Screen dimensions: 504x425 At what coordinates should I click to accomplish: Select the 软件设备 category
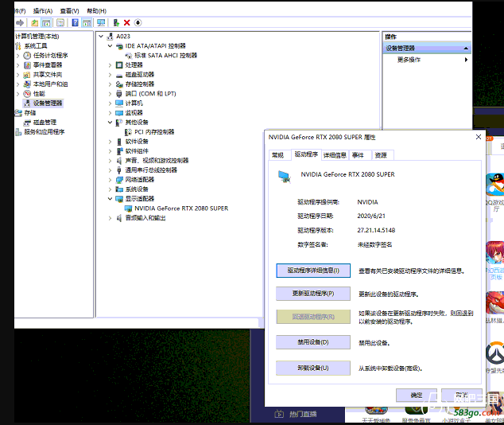click(137, 142)
